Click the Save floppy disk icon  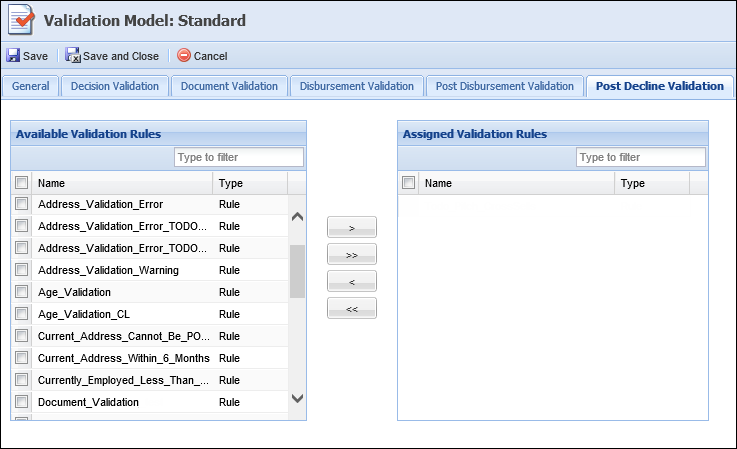pos(13,55)
